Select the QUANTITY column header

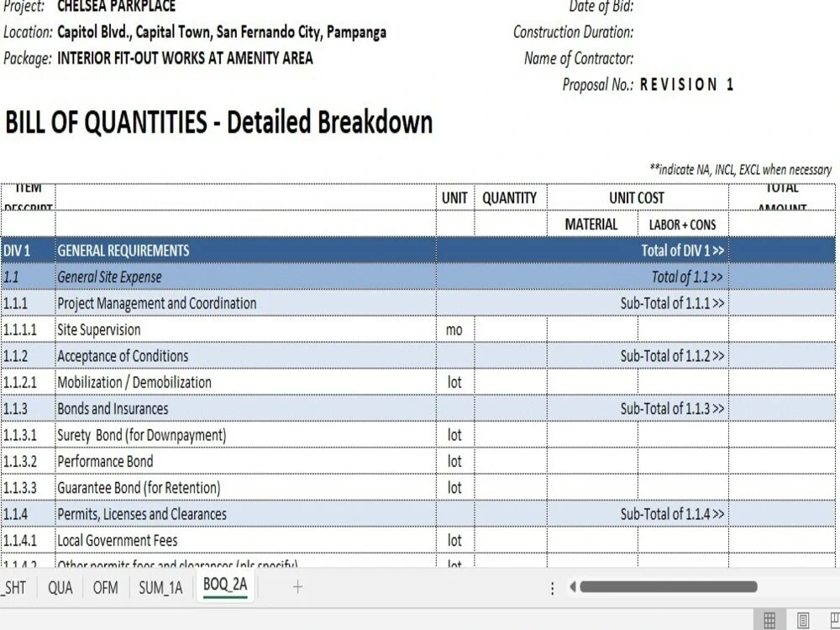[510, 197]
